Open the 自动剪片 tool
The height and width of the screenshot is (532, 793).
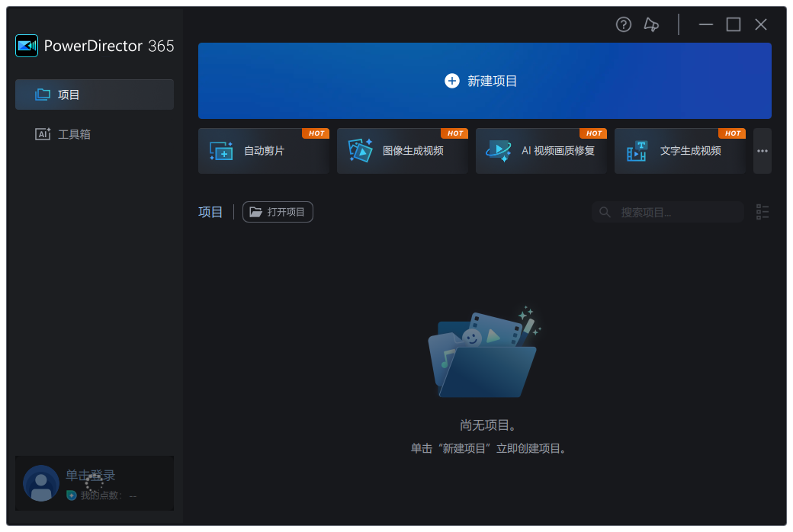coord(263,150)
